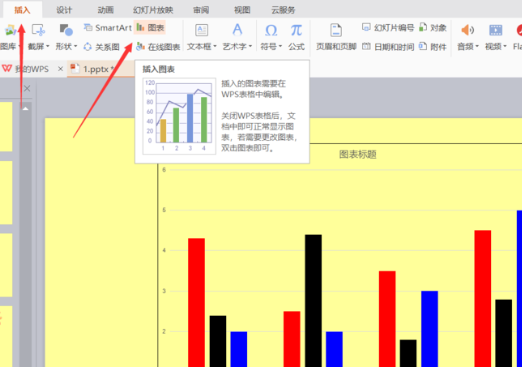Viewport: 522px width, 367px height.
Task: Select the second slide thumbnail
Action: pyautogui.click(x=6, y=193)
